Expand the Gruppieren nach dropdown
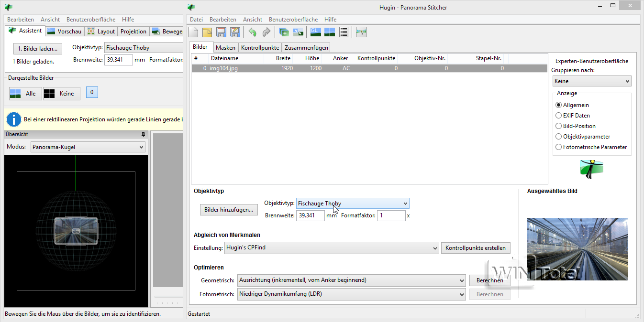 coord(591,81)
